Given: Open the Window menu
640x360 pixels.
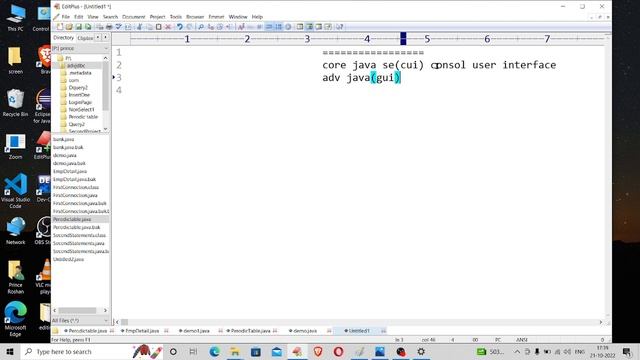Looking at the screenshot, I should (238, 17).
